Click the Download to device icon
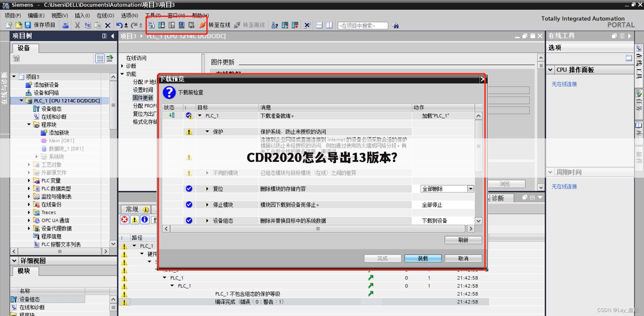This screenshot has width=644, height=316. [162, 25]
